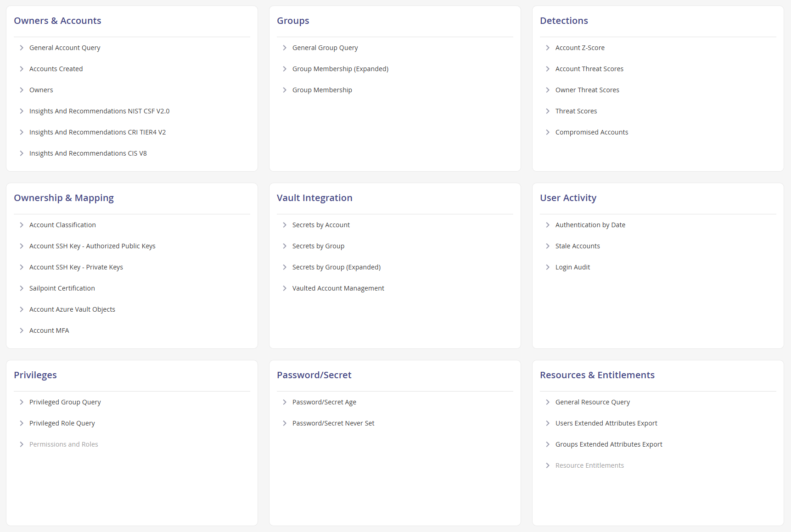791x532 pixels.
Task: Expand chevron beside Group Membership (Expanded)
Action: pyautogui.click(x=285, y=69)
